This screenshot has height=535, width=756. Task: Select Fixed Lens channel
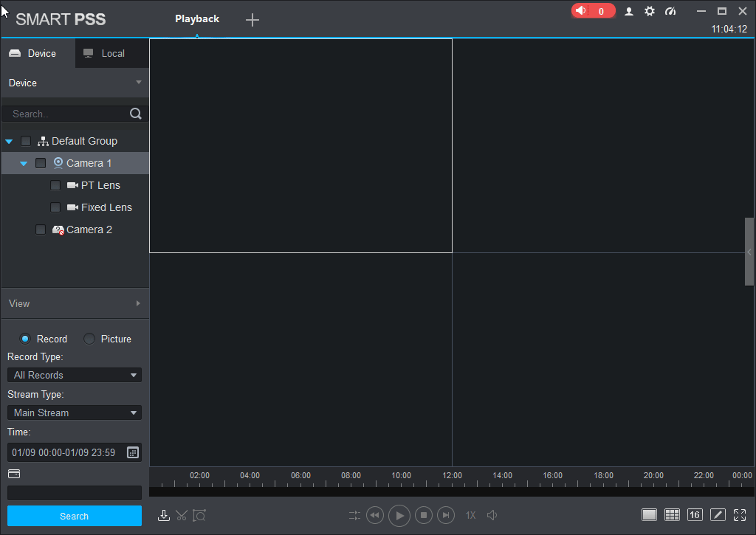pos(106,207)
